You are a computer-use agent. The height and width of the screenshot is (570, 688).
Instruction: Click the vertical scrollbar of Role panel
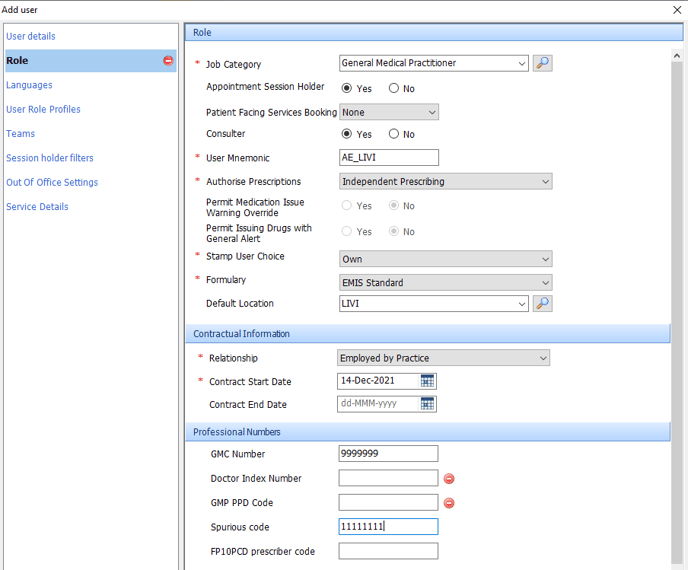pos(677,300)
